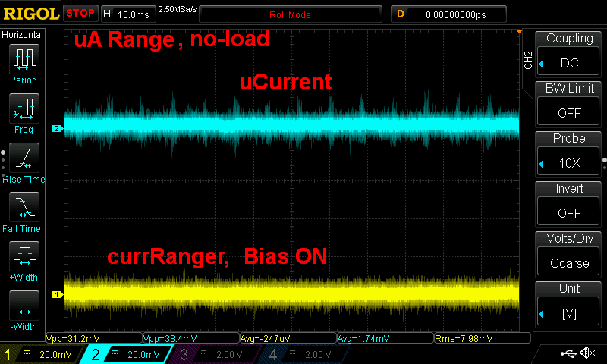Select the Freq measurement icon
Screen dimensions: 607x364
coord(24,108)
